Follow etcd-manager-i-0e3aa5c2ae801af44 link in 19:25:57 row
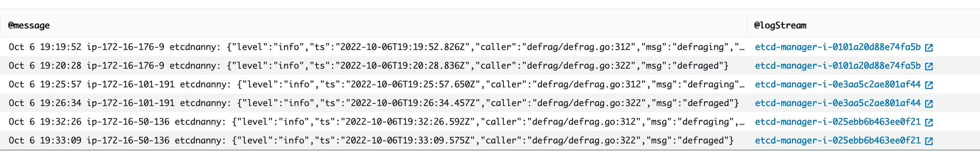This screenshot has width=980, height=151. coord(837,84)
